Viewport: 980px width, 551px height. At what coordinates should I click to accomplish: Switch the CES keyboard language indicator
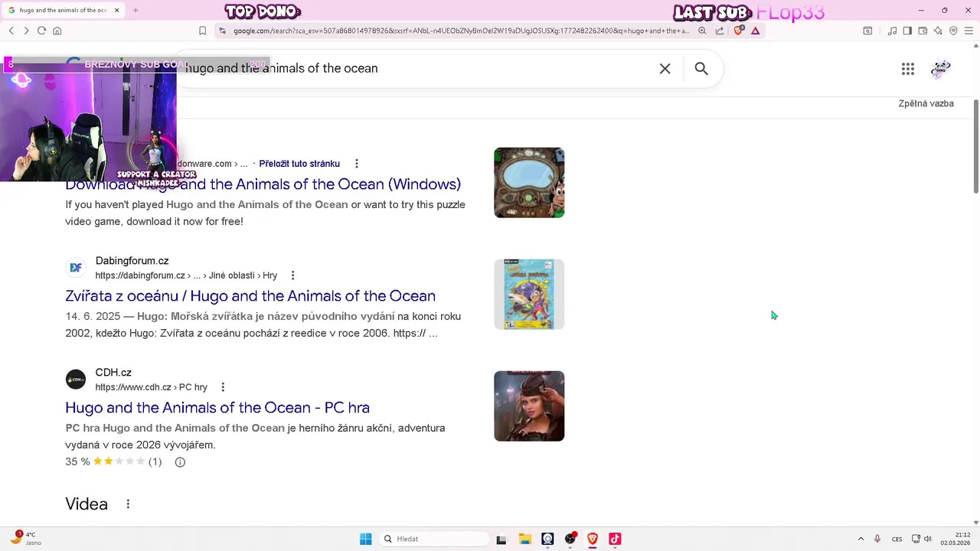click(897, 539)
